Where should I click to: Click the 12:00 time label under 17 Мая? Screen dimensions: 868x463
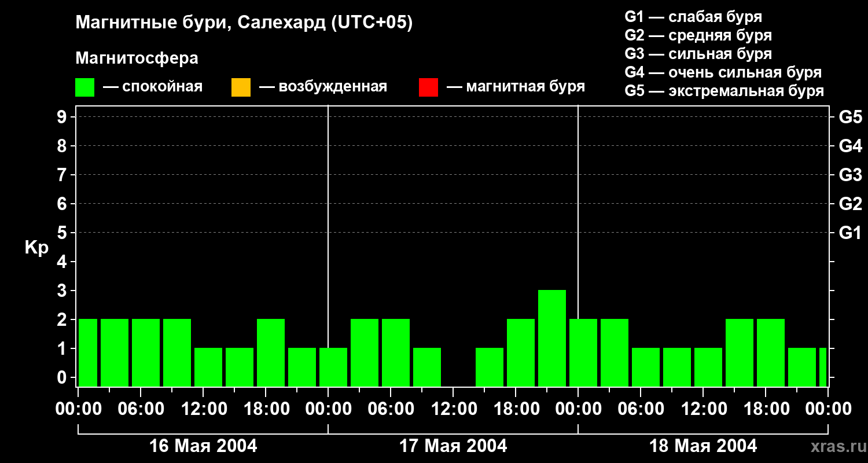coord(453,409)
